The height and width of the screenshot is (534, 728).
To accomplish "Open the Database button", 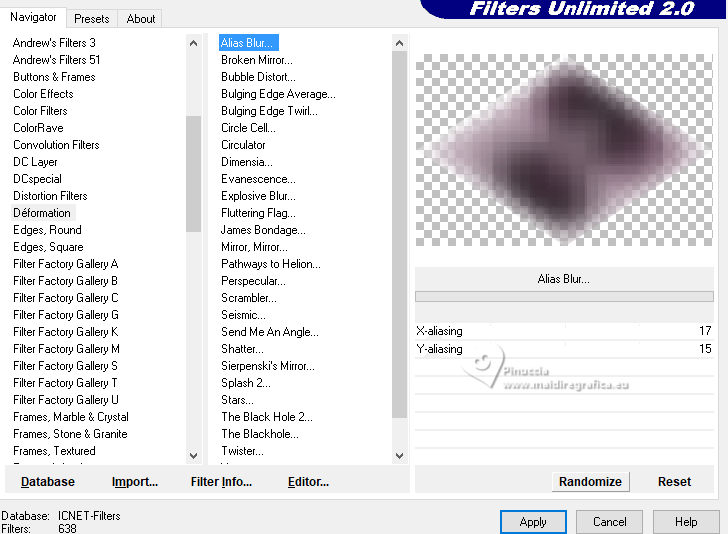I will pyautogui.click(x=48, y=482).
